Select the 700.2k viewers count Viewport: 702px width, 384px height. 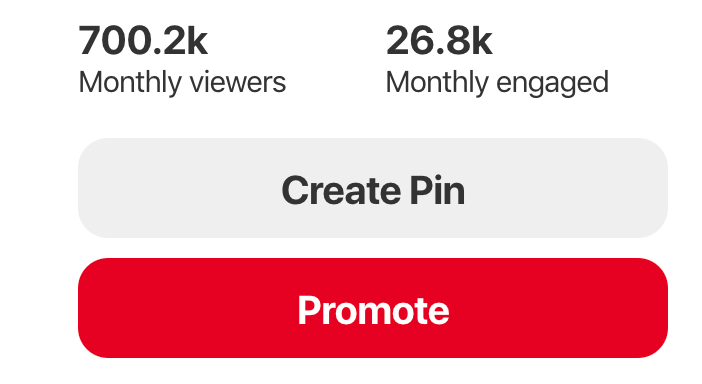[x=143, y=41]
